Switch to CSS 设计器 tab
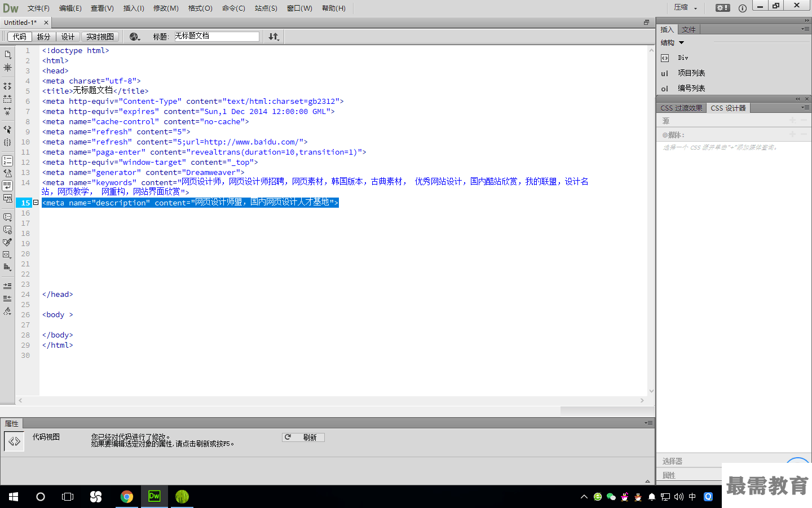The image size is (812, 508). pyautogui.click(x=728, y=108)
